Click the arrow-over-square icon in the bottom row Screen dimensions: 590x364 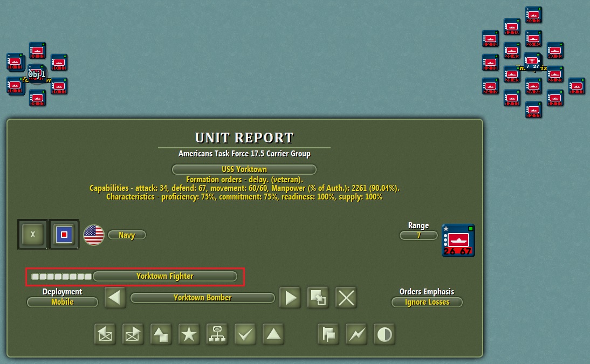161,334
